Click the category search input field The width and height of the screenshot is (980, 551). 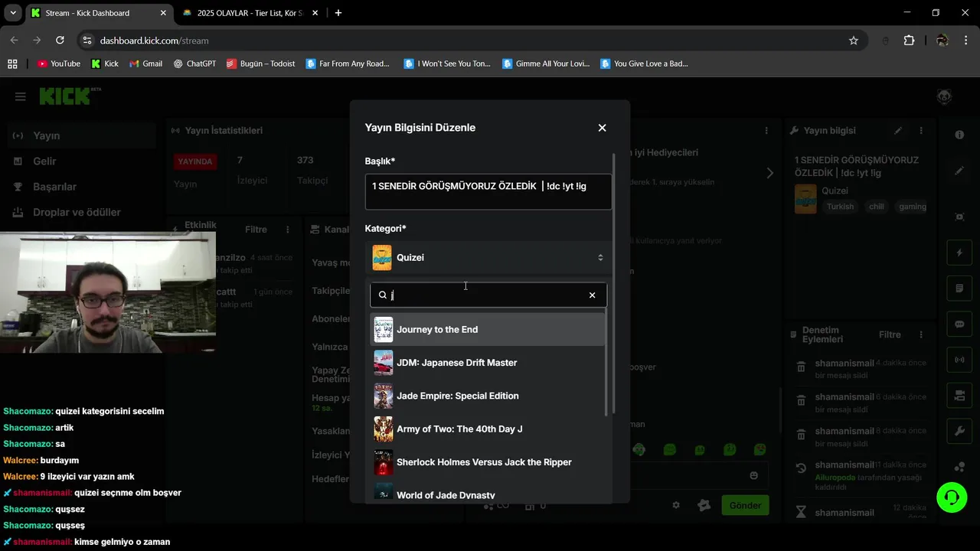(488, 295)
